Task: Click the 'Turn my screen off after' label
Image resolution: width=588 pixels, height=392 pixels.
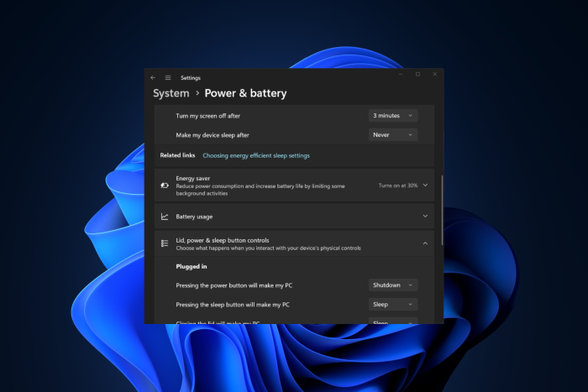Action: pyautogui.click(x=207, y=116)
